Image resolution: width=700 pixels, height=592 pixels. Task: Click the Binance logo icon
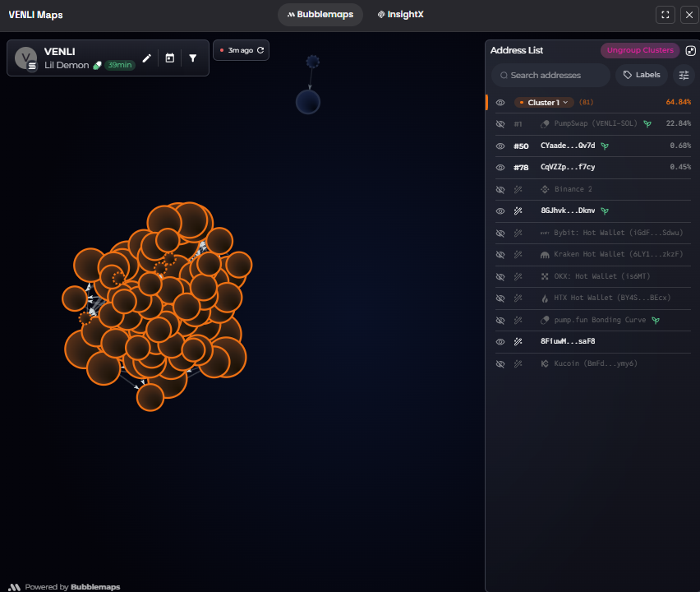[x=545, y=189]
